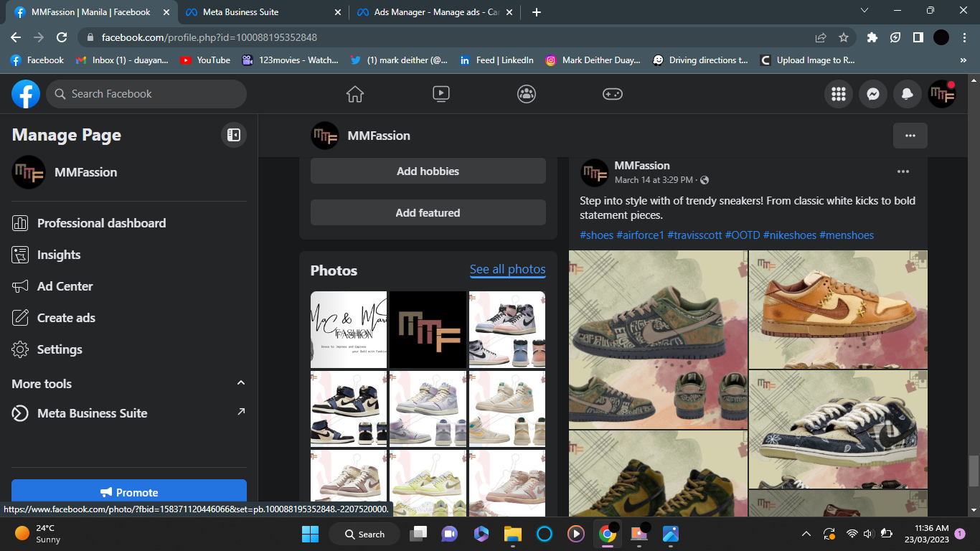Click the See all photos link
The width and height of the screenshot is (980, 551).
[508, 270]
